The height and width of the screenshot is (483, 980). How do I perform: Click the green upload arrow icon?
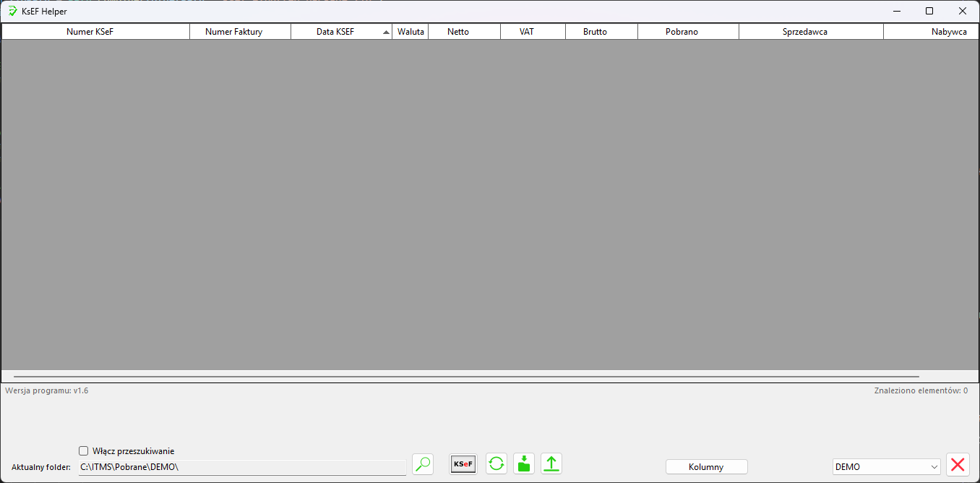551,464
